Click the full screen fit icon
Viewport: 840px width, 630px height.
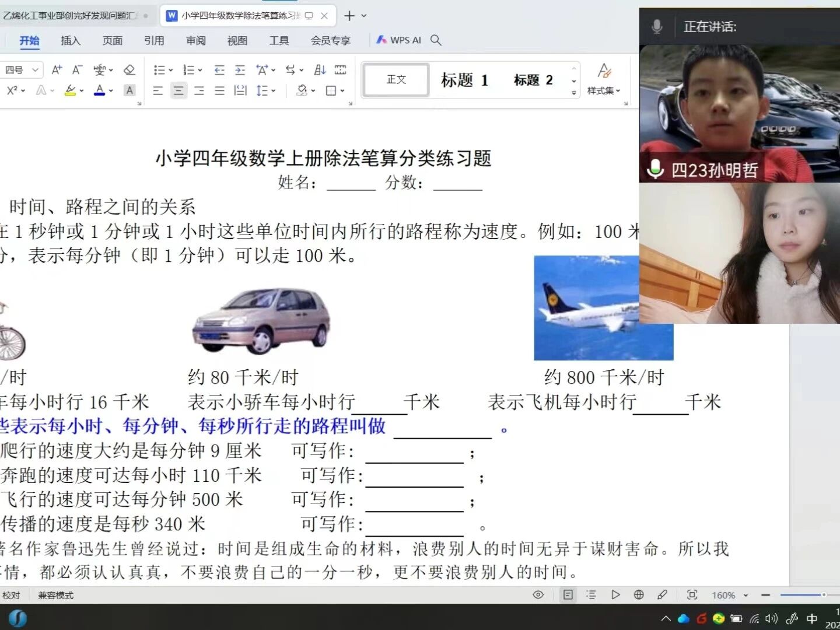point(692,594)
